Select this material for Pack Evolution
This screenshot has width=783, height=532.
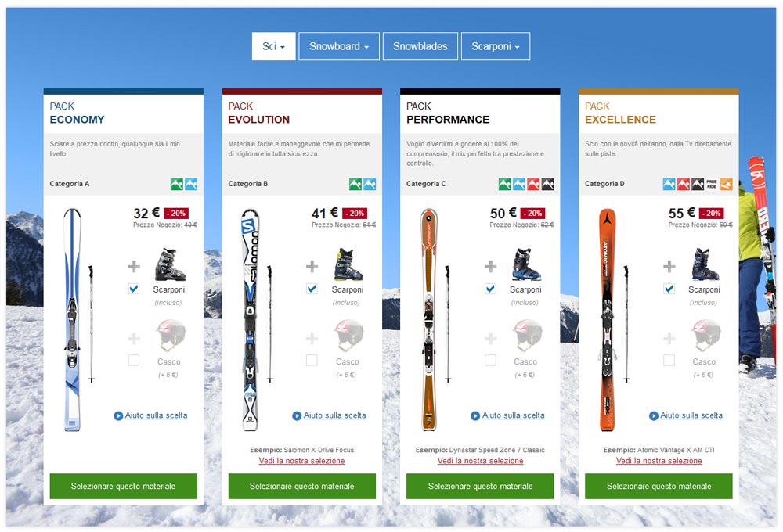point(302,486)
